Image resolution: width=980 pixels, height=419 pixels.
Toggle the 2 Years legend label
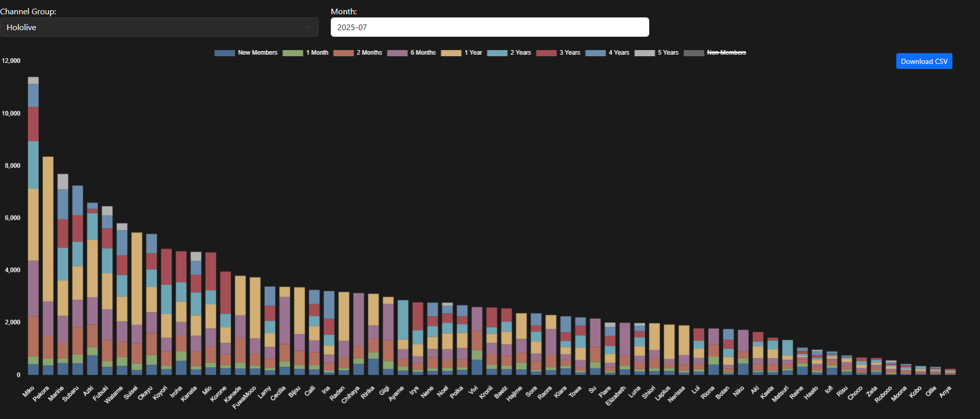coord(521,53)
